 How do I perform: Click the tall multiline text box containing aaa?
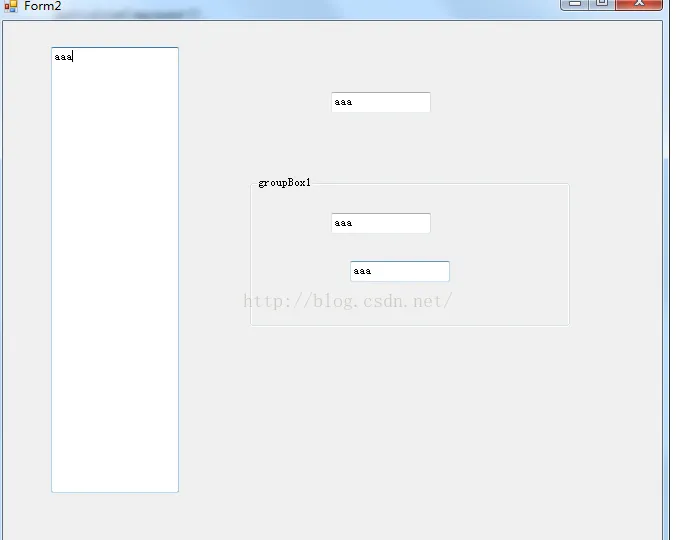pos(115,270)
